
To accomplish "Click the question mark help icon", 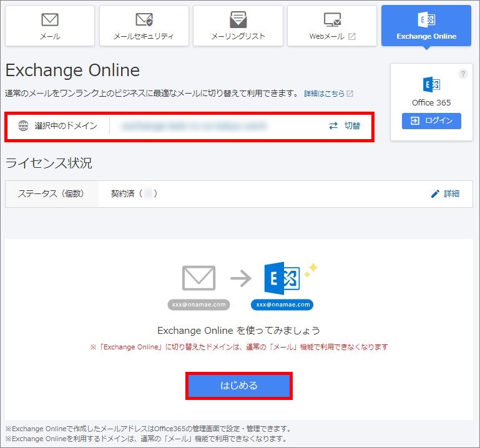I will (x=463, y=74).
